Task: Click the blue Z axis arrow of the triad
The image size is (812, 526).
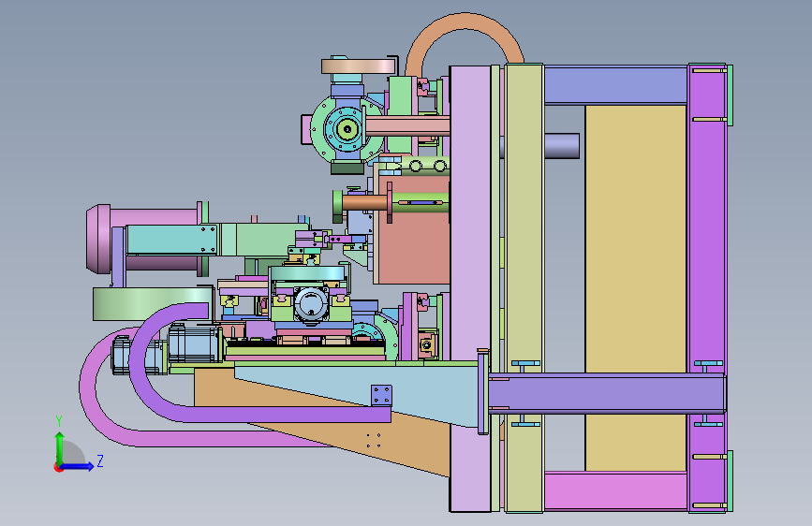Action: click(78, 466)
